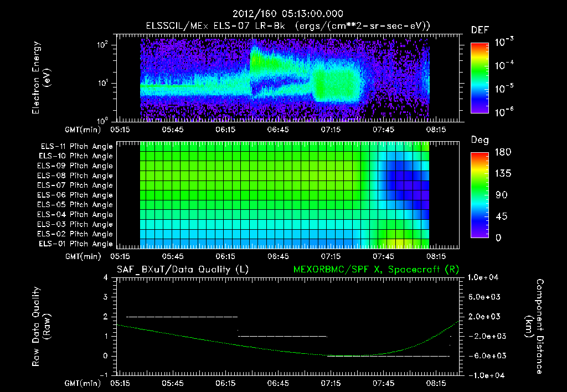Click the -1 tick on Data Quality axis
Screen dimensions: 567x392
[x=104, y=375]
